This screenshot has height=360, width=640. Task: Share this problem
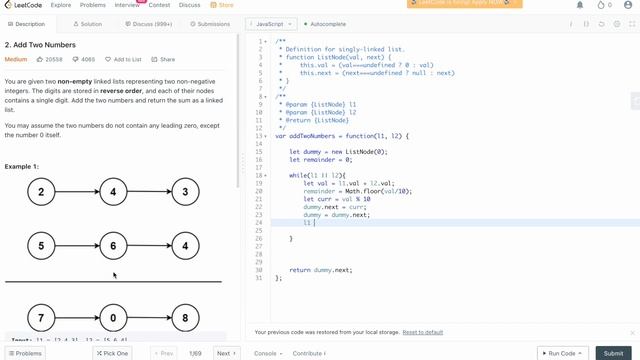(x=163, y=59)
